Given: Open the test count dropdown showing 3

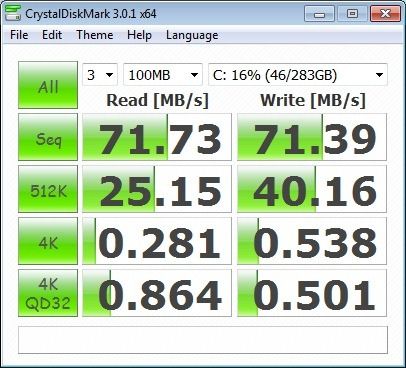Looking at the screenshot, I should [x=100, y=75].
